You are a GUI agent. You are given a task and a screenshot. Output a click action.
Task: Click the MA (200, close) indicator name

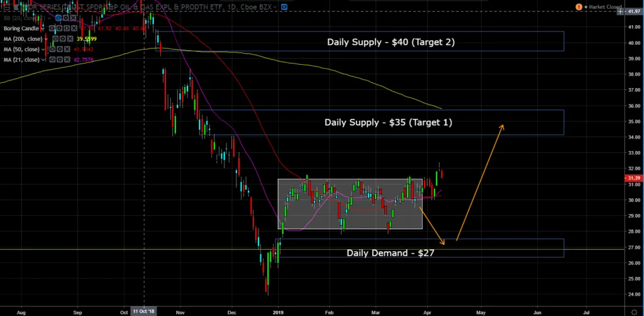click(x=23, y=38)
